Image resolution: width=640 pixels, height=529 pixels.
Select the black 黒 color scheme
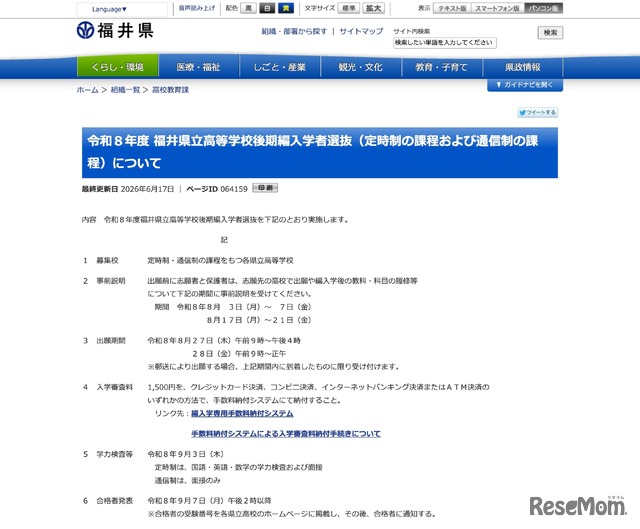click(x=248, y=8)
